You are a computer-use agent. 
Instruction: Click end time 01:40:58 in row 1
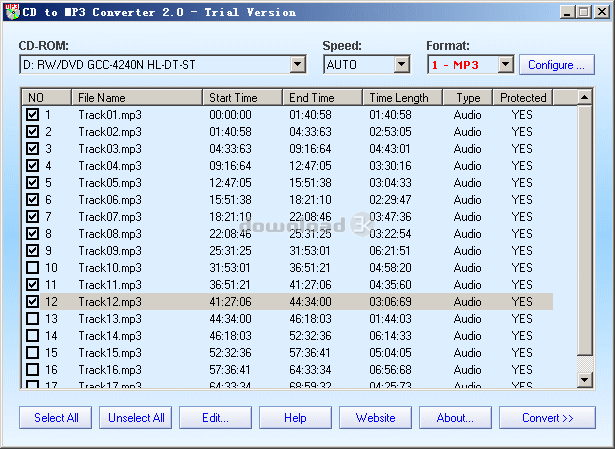(310, 115)
